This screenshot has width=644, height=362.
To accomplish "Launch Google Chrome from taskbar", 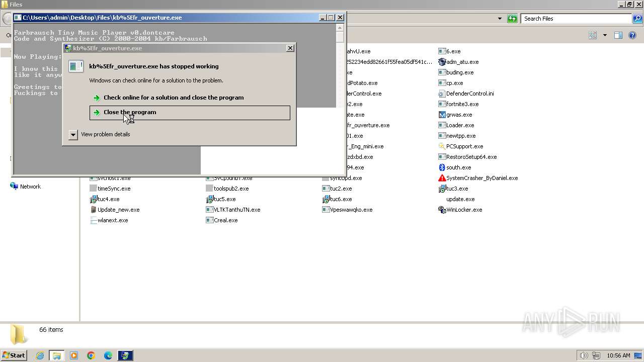I will point(91,355).
